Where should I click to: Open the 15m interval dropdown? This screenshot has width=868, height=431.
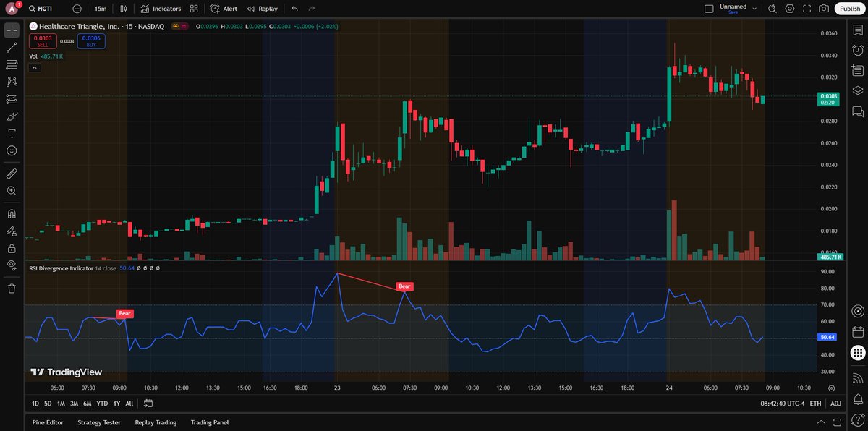[x=101, y=9]
